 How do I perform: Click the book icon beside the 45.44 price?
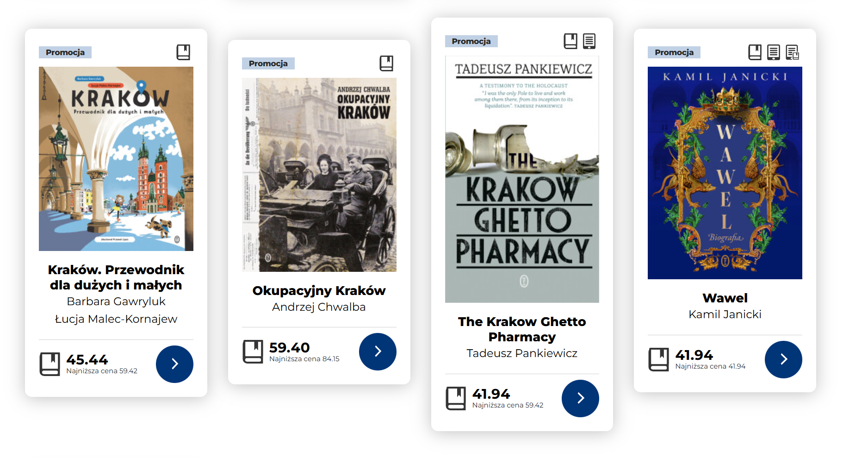coord(50,364)
